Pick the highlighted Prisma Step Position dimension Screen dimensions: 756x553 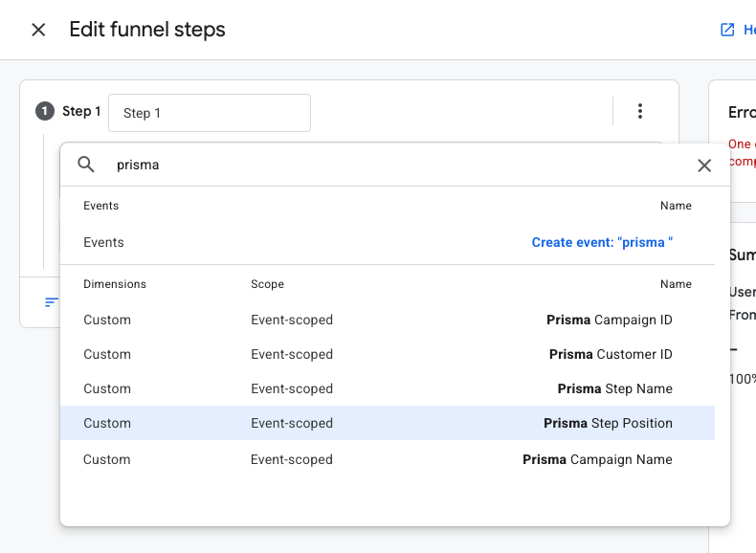coord(388,423)
